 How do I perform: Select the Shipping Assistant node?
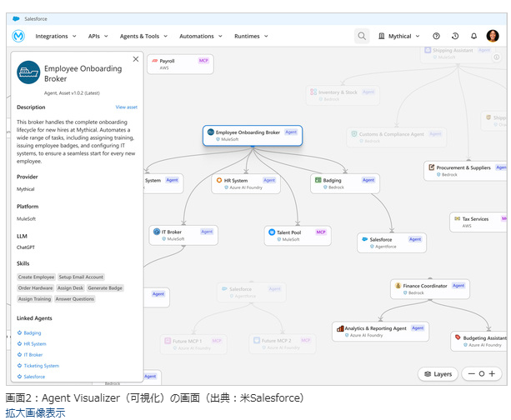458,54
